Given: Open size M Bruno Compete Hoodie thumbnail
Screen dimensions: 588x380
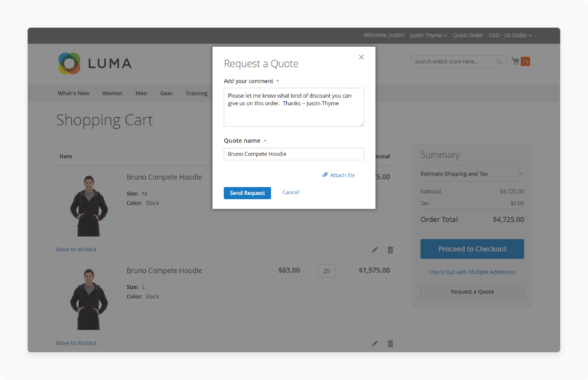Looking at the screenshot, I should [x=89, y=206].
